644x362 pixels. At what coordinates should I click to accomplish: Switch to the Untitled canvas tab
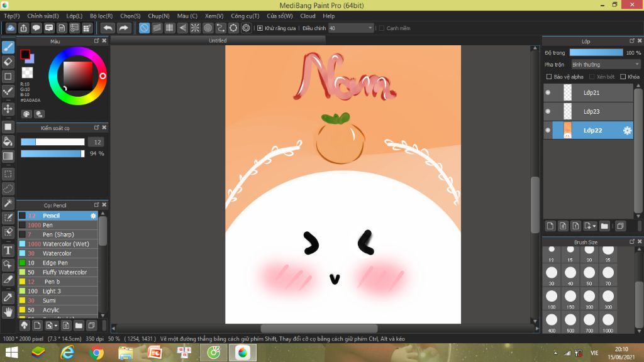tap(218, 41)
